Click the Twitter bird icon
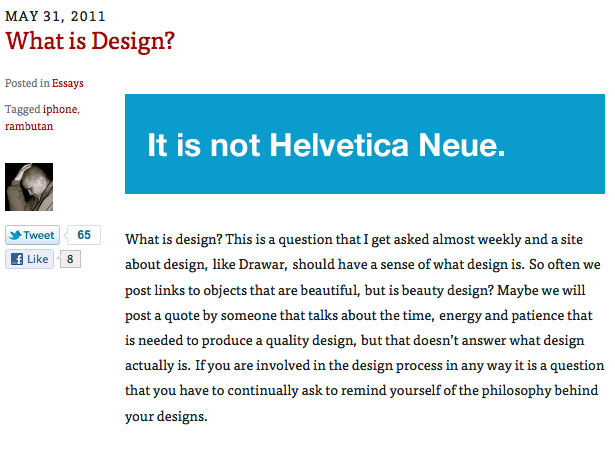The height and width of the screenshot is (450, 615). (x=15, y=235)
